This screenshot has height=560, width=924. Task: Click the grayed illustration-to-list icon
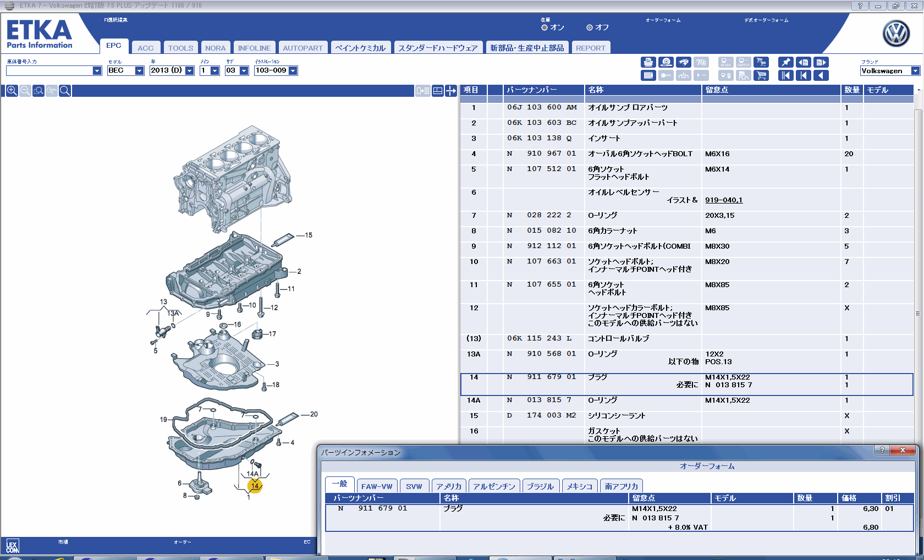pos(423,91)
